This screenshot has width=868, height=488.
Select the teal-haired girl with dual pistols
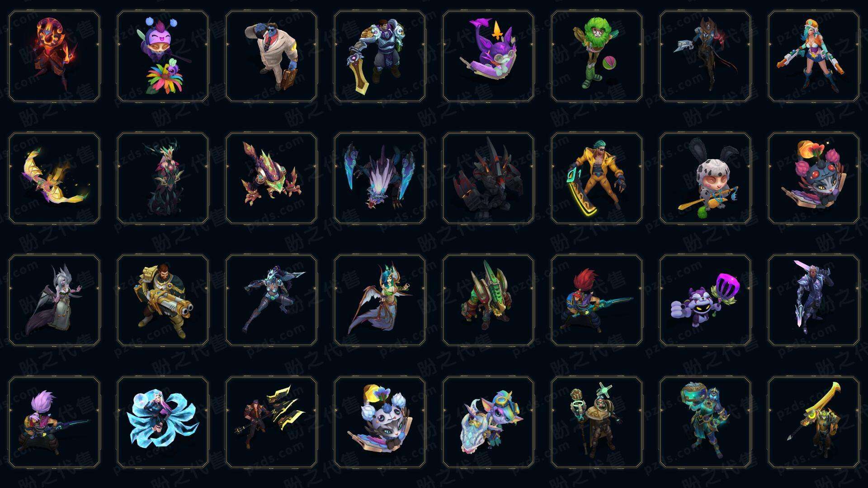tap(814, 56)
